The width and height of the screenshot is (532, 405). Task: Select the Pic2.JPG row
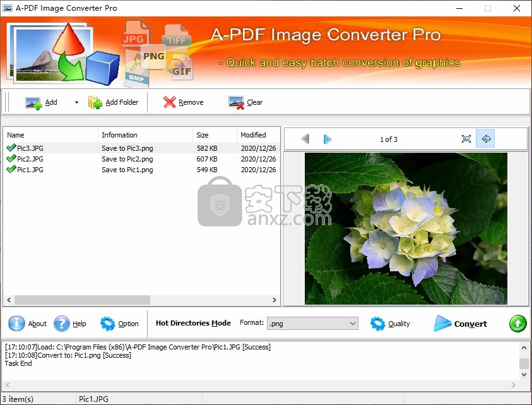click(x=142, y=159)
